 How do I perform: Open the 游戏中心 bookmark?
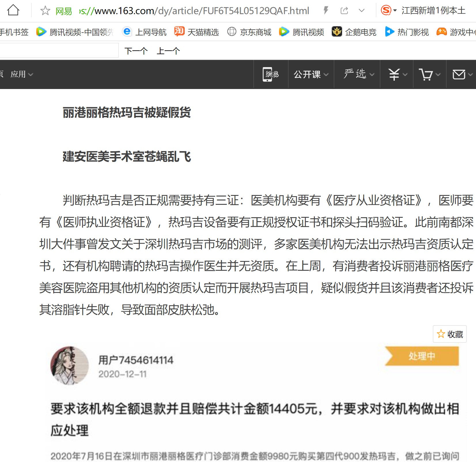[456, 32]
